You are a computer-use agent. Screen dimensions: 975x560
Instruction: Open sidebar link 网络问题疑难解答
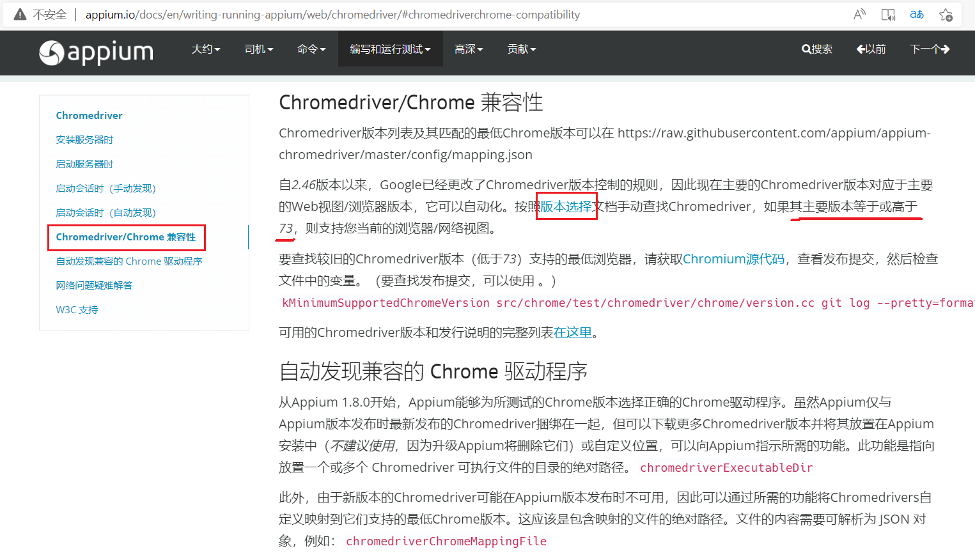[94, 286]
